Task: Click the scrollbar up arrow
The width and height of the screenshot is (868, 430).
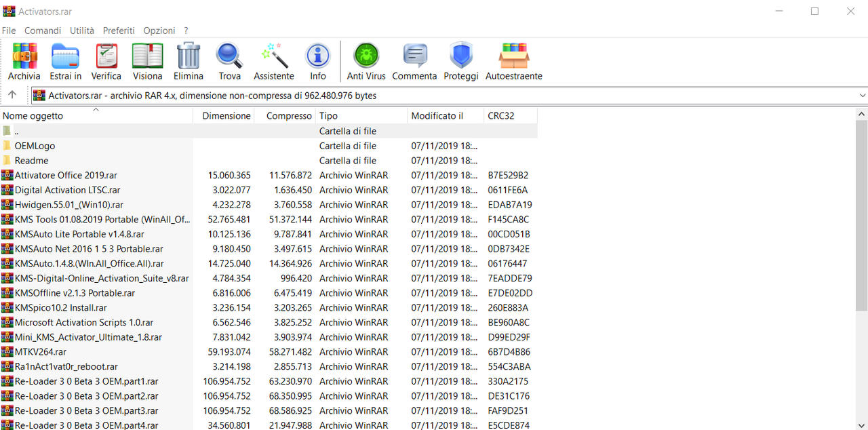Action: pos(861,115)
